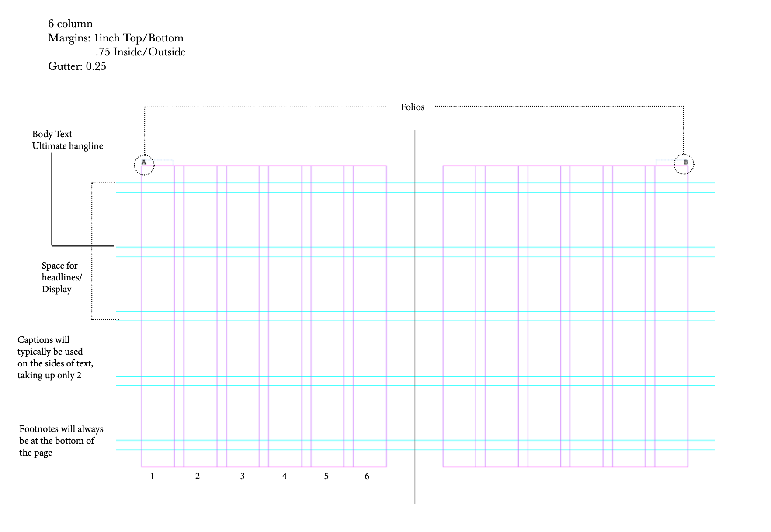Click column number 1 label
Viewport: 771px width, 532px height.
pos(153,477)
